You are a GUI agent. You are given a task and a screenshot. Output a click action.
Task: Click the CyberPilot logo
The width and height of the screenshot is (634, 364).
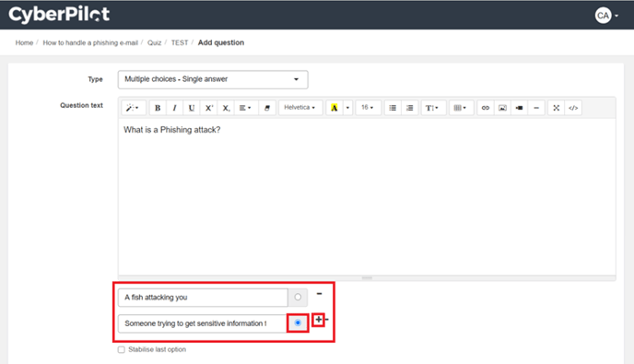tap(59, 14)
